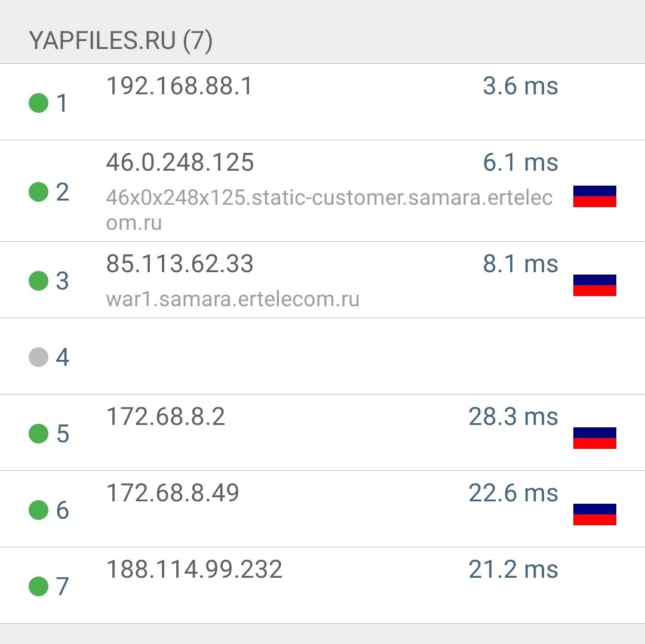Viewport: 645px width, 644px height.
Task: Open the 192.168.88.1 hop entry
Action: 322,102
